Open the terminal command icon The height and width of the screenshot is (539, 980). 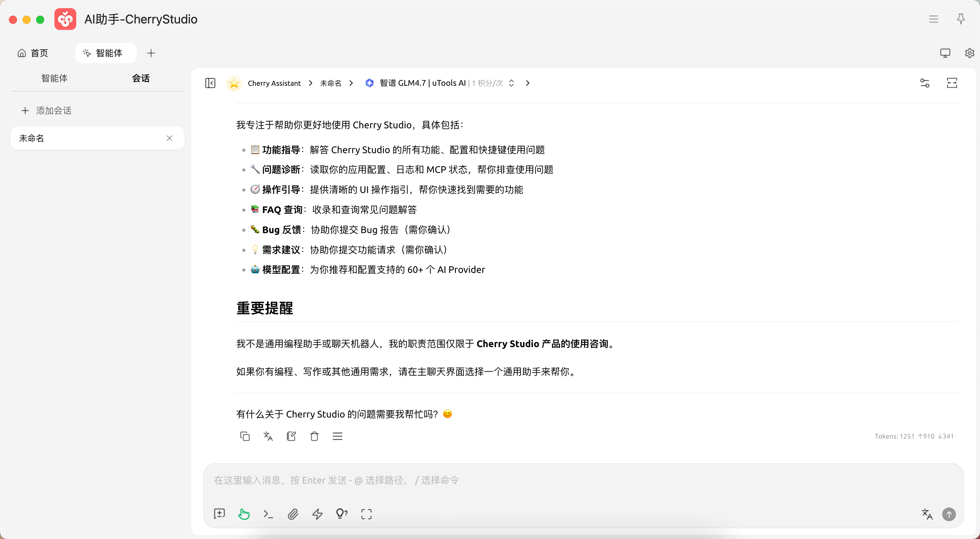point(268,514)
